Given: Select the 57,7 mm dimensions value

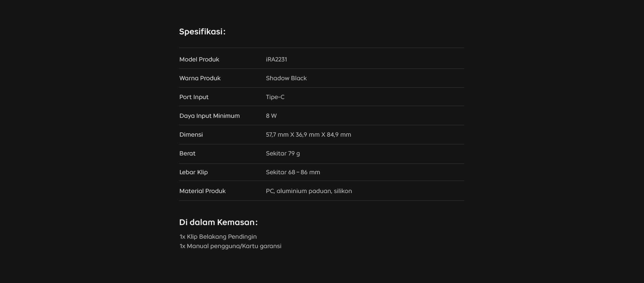Looking at the screenshot, I should point(308,135).
